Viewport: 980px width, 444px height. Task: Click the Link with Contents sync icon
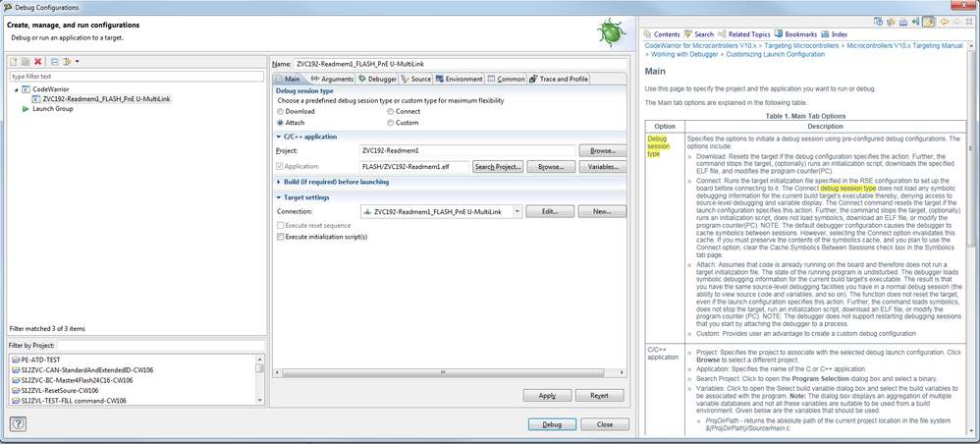(x=892, y=22)
